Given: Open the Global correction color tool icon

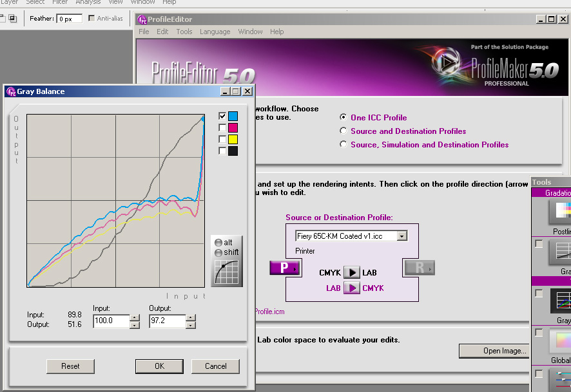Looking at the screenshot, I should [560, 341].
